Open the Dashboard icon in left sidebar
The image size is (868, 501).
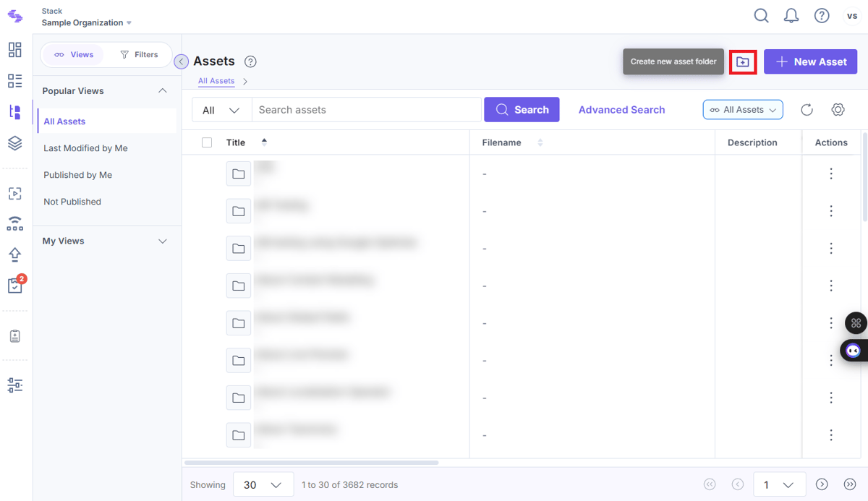point(15,49)
